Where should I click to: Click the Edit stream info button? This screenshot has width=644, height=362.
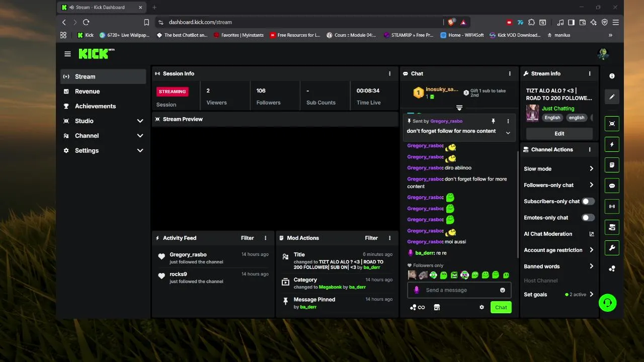(x=559, y=134)
